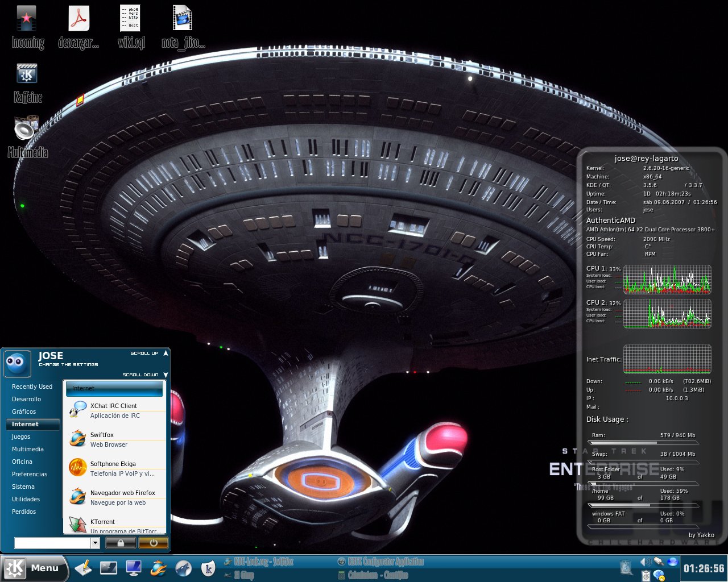This screenshot has height=582, width=728.
Task: Click the menu search input field
Action: coord(53,543)
